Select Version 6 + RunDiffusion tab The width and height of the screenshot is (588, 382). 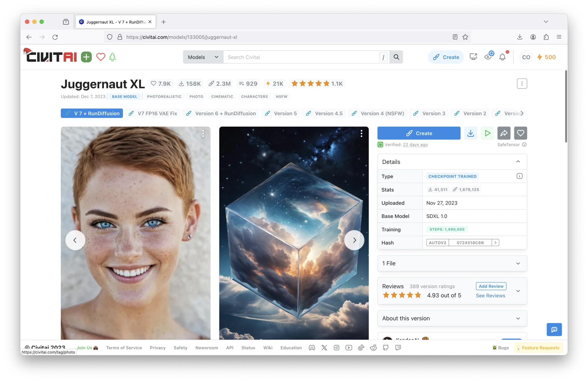221,113
